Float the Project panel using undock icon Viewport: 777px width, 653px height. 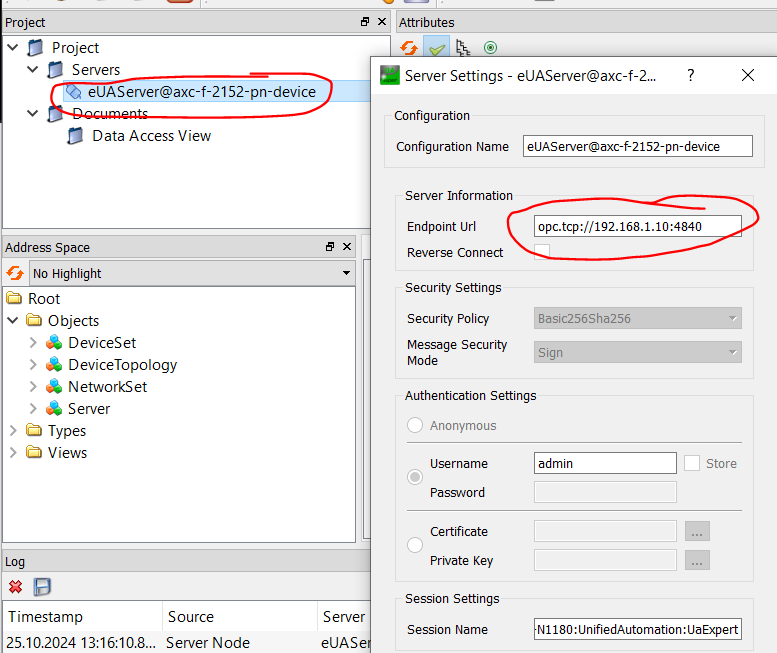pos(365,22)
